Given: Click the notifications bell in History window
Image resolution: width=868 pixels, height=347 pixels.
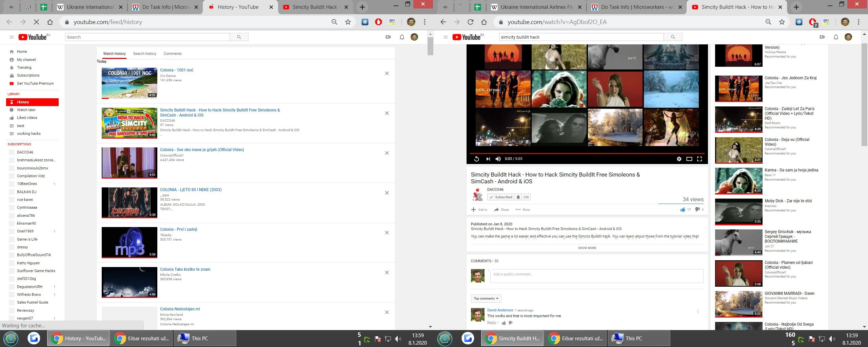Looking at the screenshot, I should click(x=402, y=37).
